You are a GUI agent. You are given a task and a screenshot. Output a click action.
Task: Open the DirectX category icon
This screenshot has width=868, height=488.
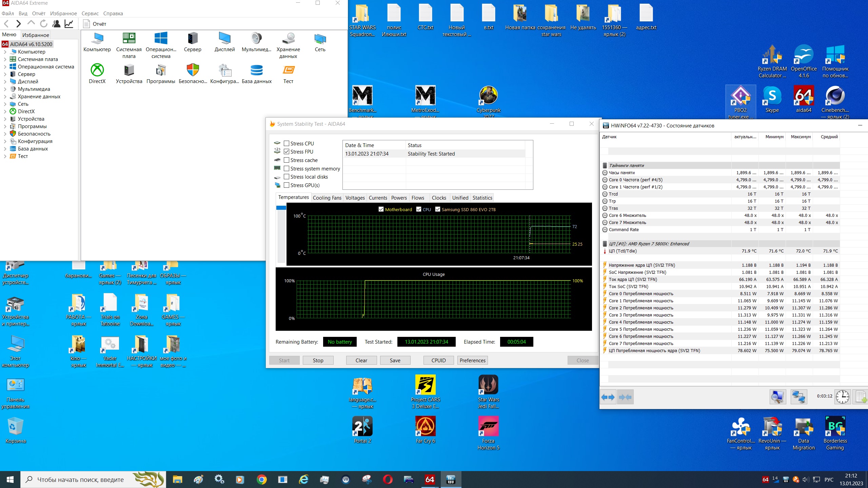pos(97,70)
